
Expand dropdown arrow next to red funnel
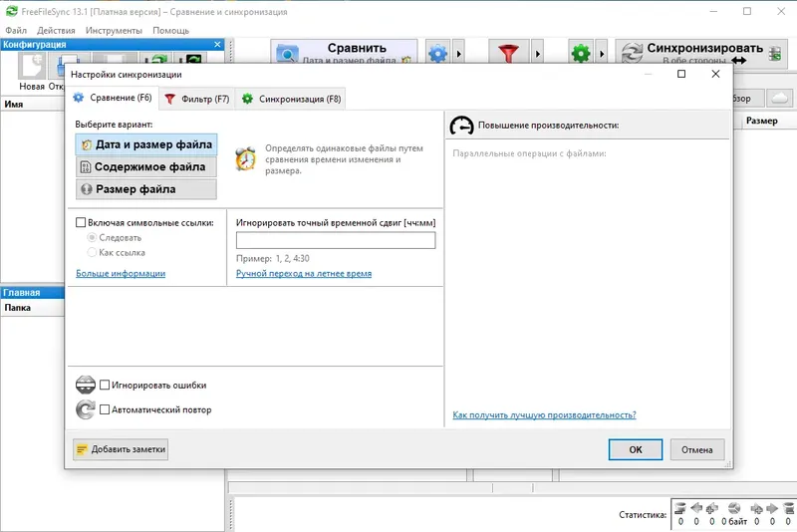(537, 54)
